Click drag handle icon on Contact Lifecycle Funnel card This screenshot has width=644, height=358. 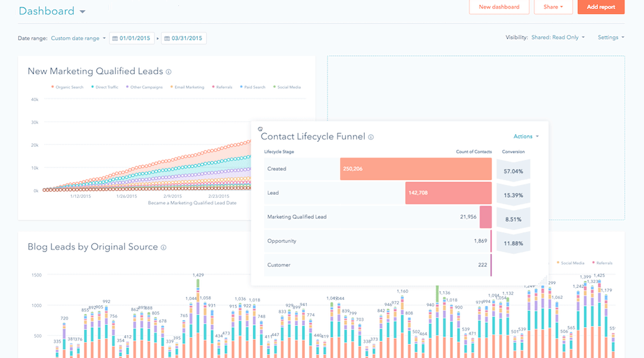click(260, 129)
